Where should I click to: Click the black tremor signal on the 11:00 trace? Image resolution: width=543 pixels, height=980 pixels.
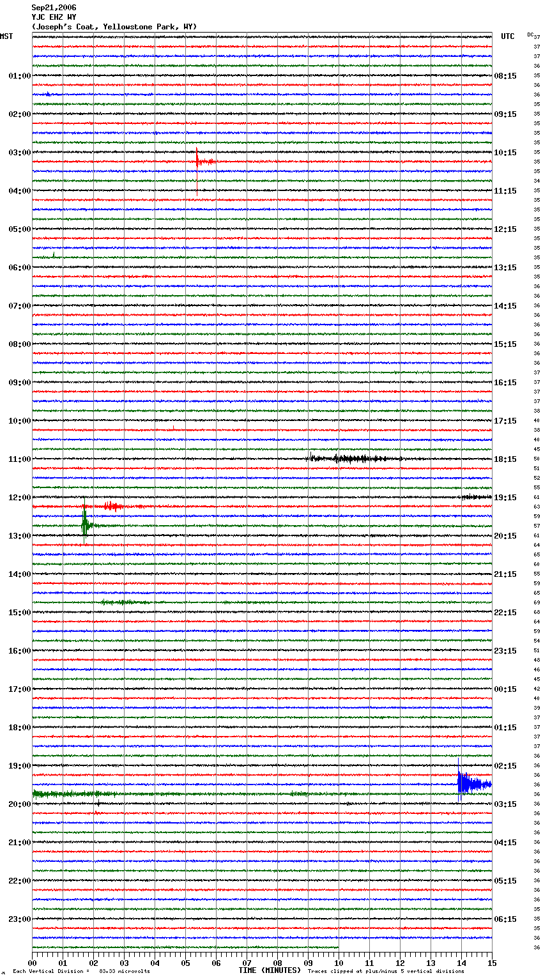(x=355, y=458)
